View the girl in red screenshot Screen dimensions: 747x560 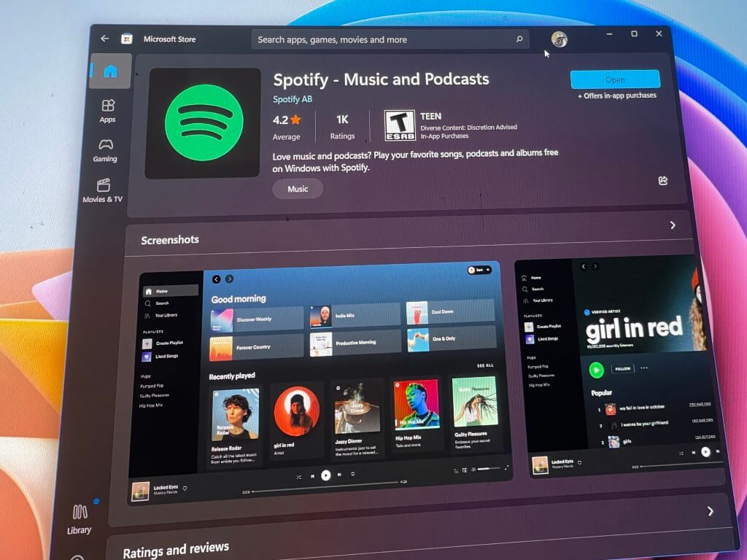[x=619, y=367]
